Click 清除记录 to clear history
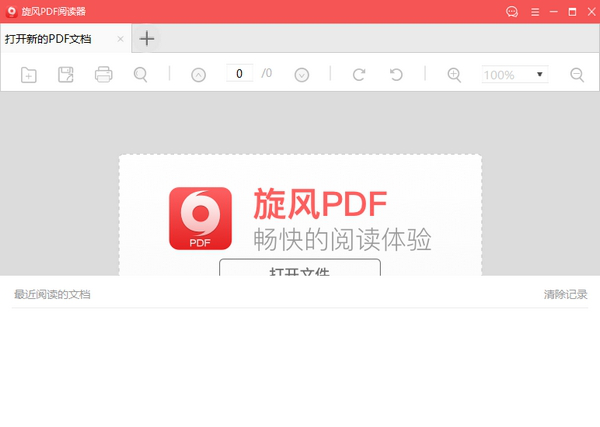The height and width of the screenshot is (427, 600). pos(566,294)
